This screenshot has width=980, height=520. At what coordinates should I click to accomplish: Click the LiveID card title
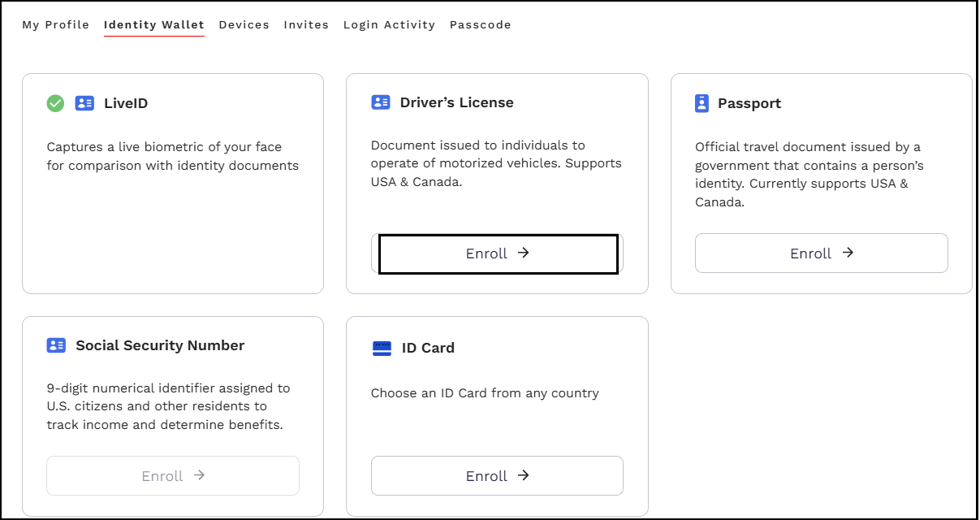click(126, 103)
